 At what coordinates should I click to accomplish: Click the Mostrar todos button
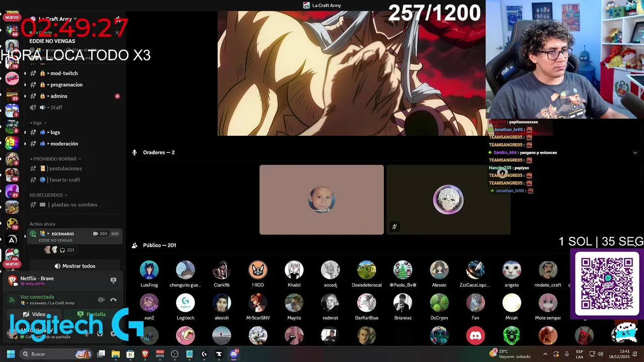pyautogui.click(x=74, y=266)
